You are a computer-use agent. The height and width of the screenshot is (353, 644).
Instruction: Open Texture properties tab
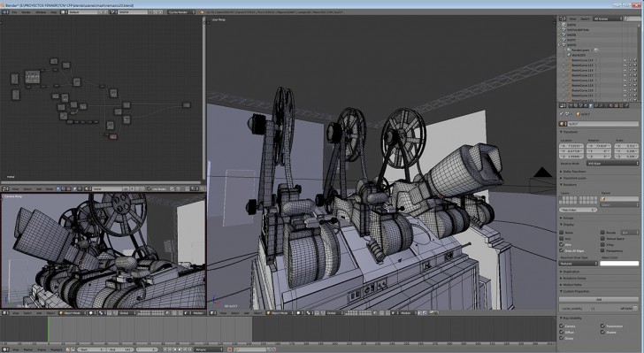(616, 105)
